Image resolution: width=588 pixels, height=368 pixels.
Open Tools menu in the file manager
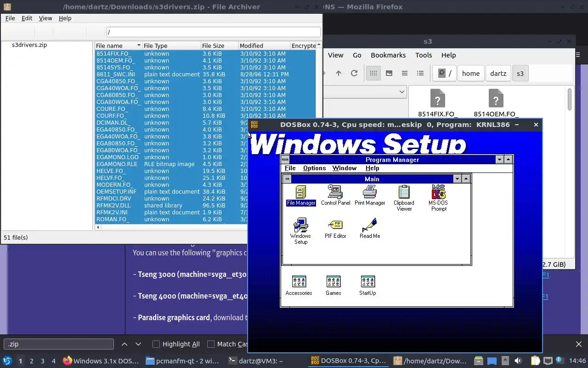[x=424, y=55]
